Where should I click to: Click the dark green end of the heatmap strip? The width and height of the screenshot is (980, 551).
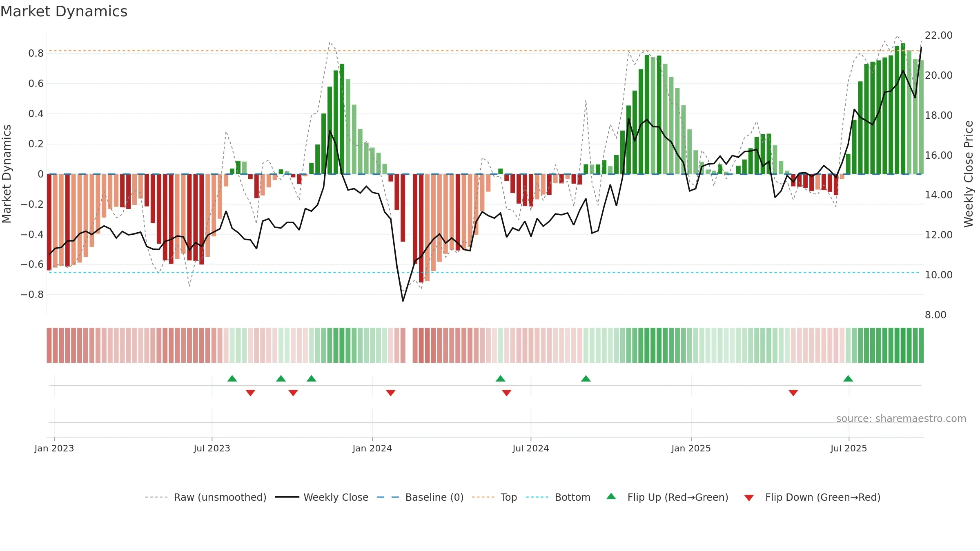point(921,345)
